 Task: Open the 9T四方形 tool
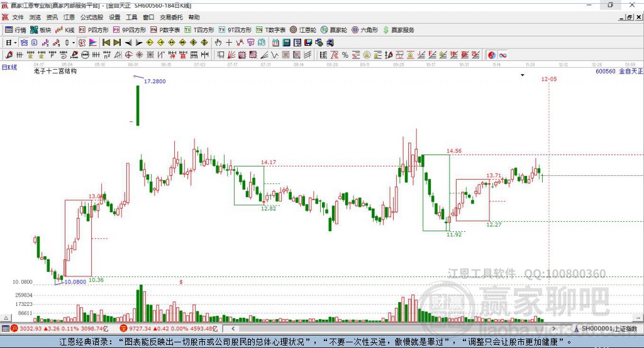tap(235, 30)
